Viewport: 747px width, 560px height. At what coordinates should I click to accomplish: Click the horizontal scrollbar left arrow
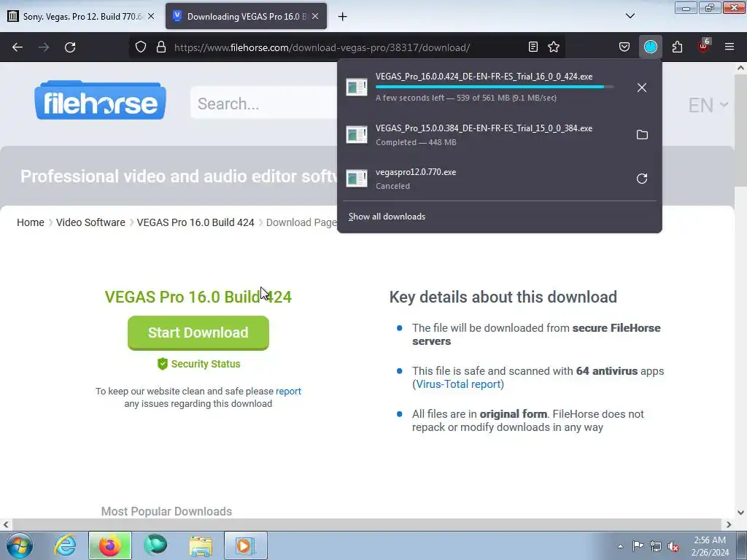(6, 524)
